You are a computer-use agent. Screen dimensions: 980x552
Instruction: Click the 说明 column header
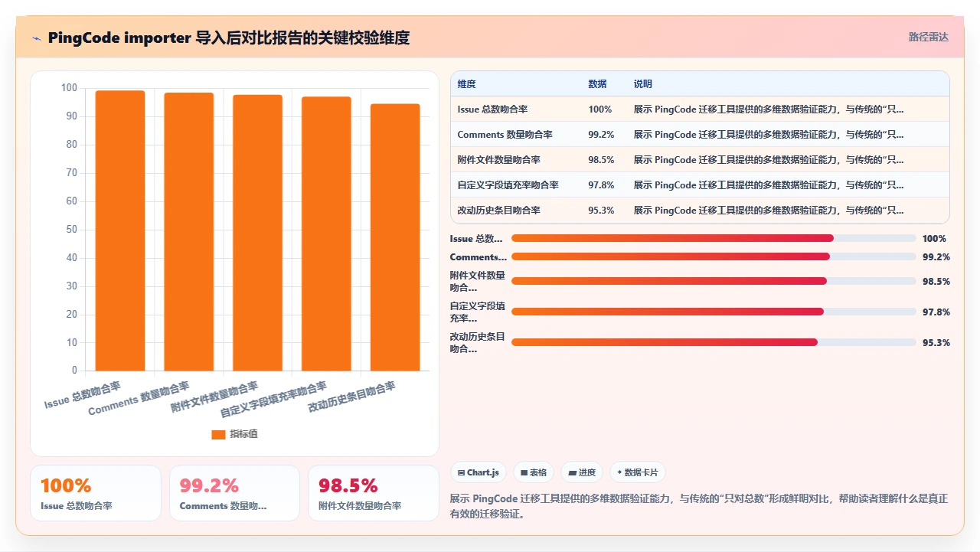pos(643,84)
